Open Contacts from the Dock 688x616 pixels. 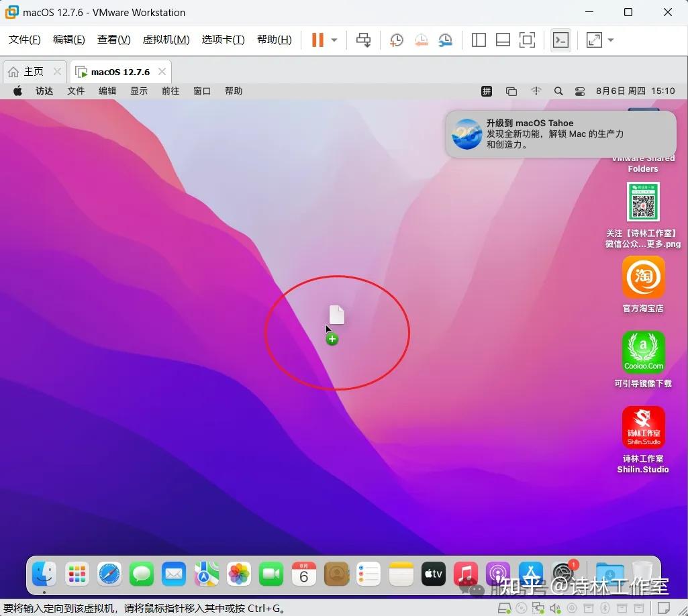[x=336, y=574]
